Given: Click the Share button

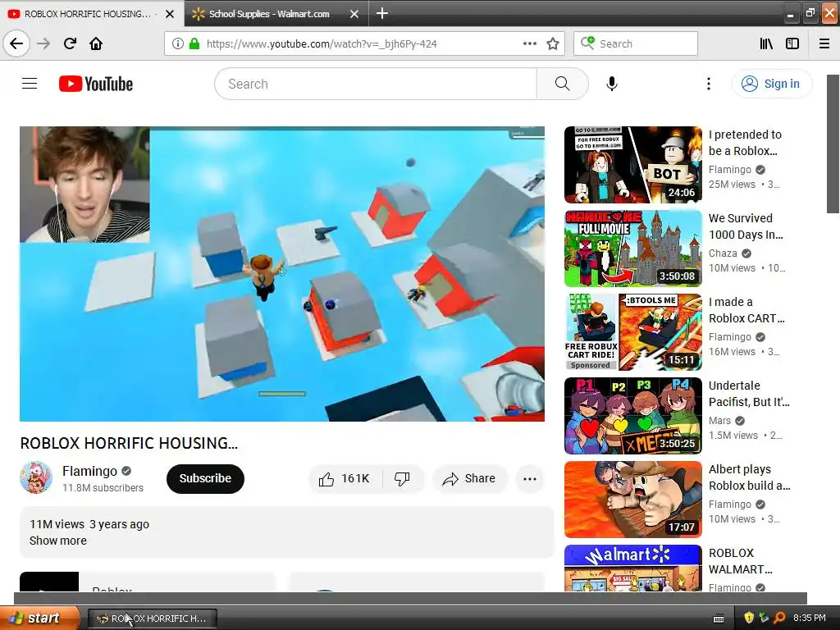Looking at the screenshot, I should point(469,478).
